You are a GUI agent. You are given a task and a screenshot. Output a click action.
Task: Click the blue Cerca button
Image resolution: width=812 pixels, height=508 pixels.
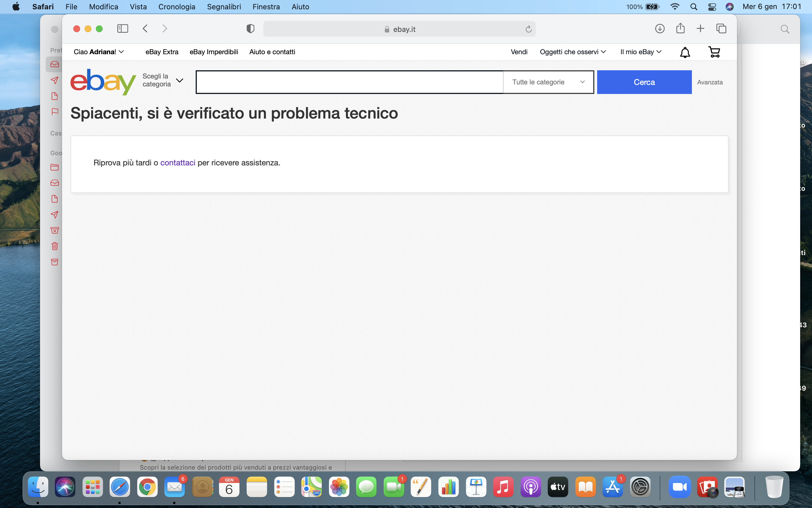pos(644,82)
